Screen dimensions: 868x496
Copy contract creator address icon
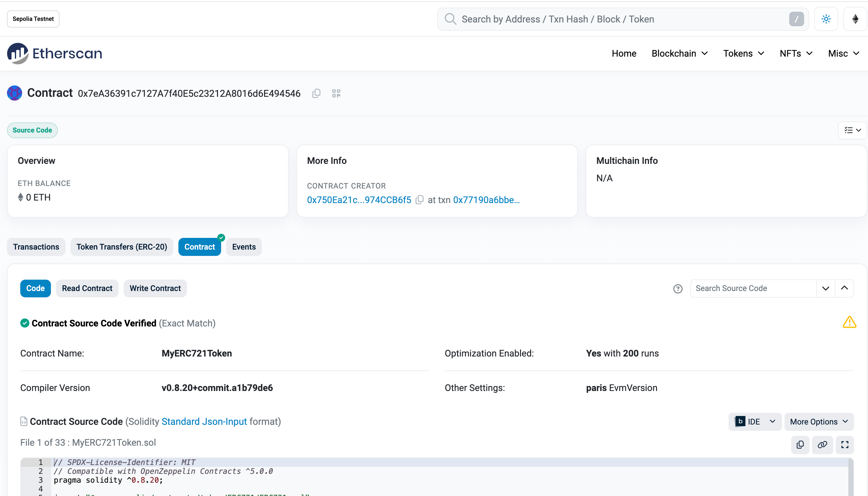pos(420,200)
